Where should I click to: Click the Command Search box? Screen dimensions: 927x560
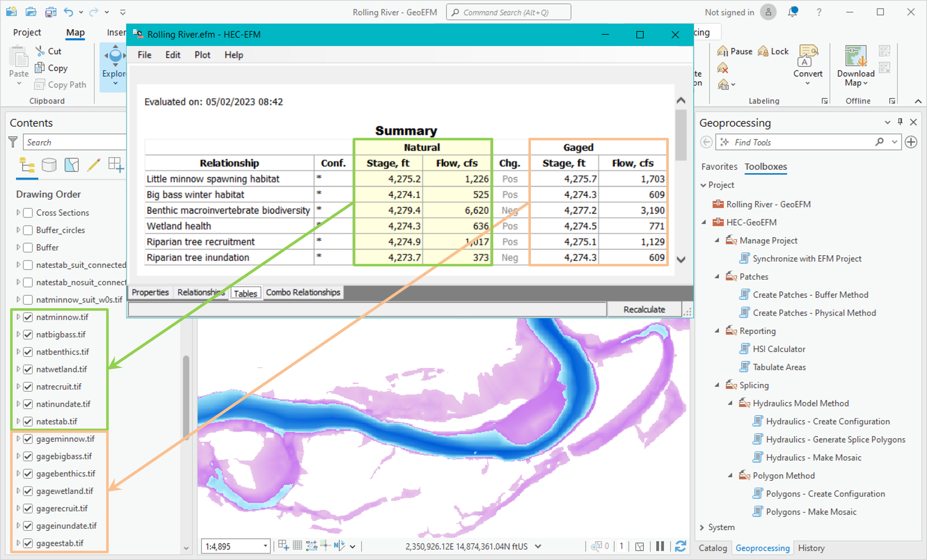coord(508,12)
